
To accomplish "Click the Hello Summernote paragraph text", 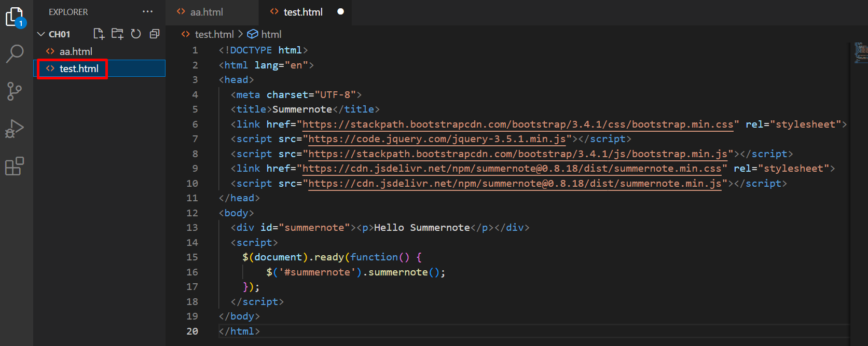I will coord(422,228).
